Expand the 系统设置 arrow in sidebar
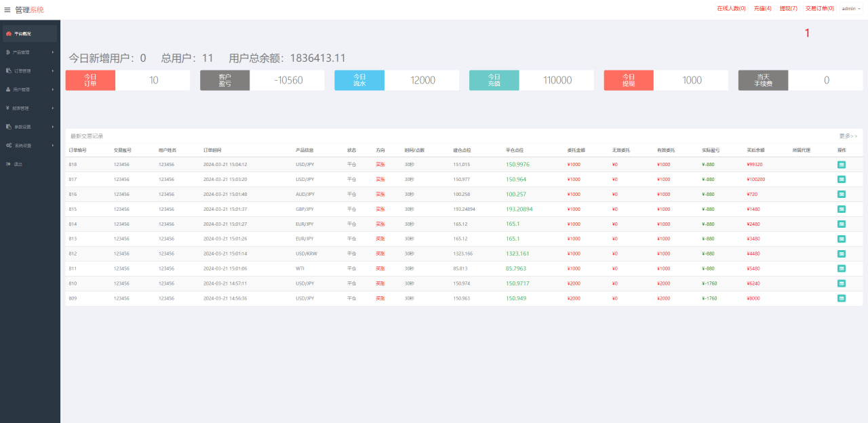 53,145
